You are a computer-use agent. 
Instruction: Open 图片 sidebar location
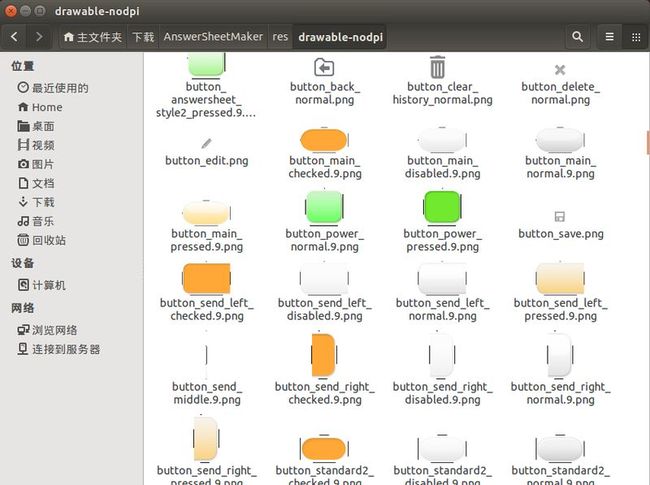coord(36,164)
